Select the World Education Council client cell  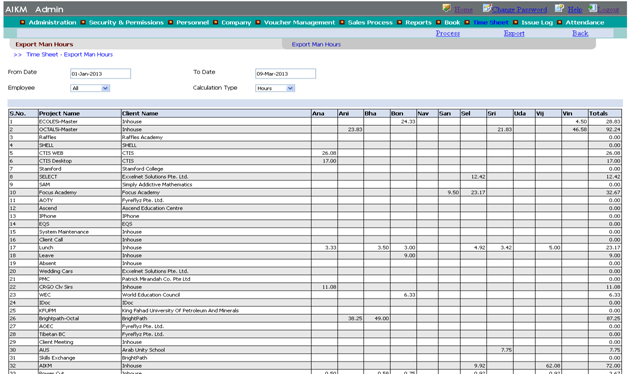[x=216, y=295]
